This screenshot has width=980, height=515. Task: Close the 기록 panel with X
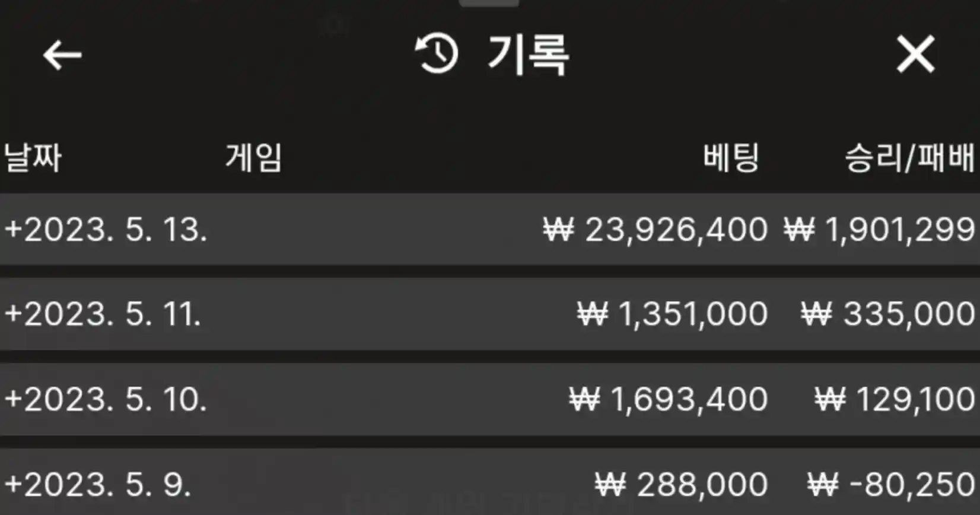pyautogui.click(x=915, y=55)
